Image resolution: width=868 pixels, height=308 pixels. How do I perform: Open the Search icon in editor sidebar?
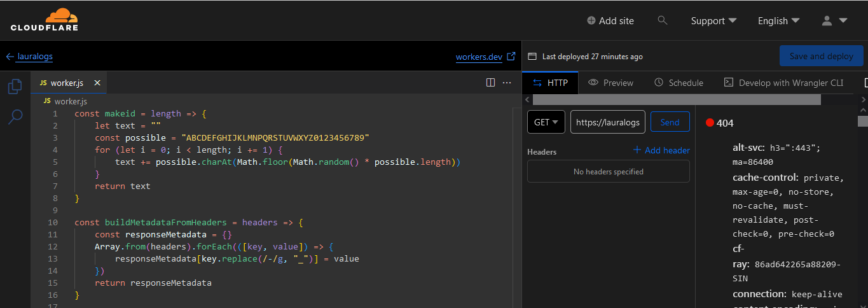15,116
